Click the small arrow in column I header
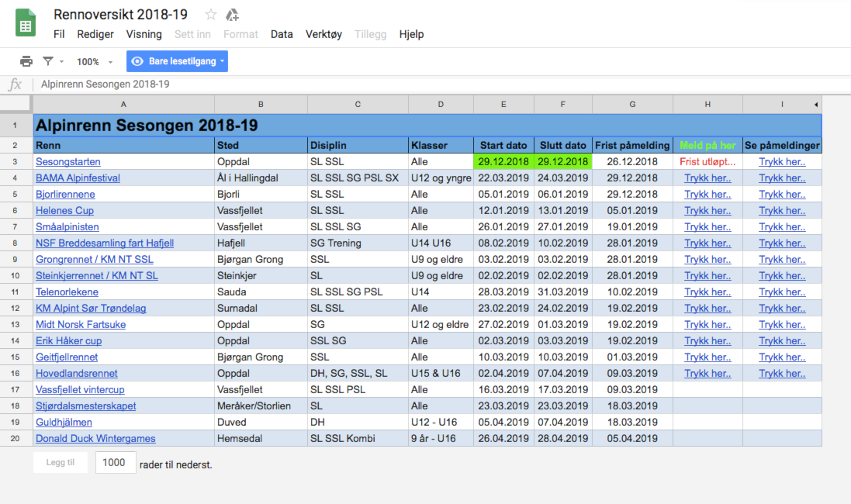The height and width of the screenshot is (504, 851). (x=815, y=104)
